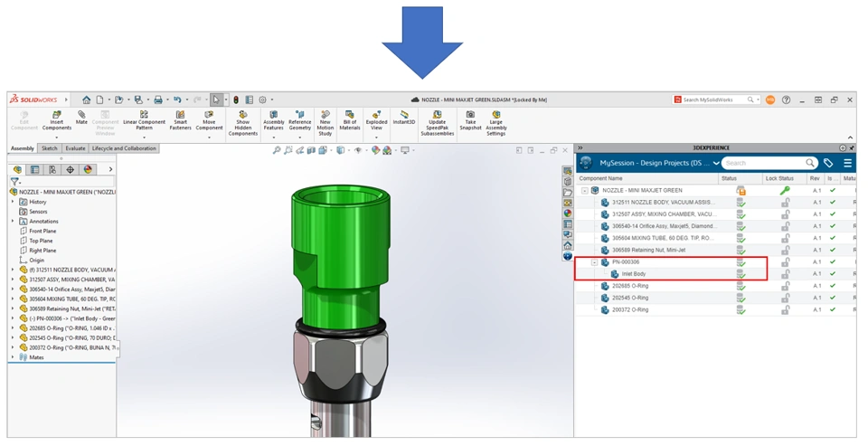
Task: Open the Options gear icon
Action: click(262, 100)
